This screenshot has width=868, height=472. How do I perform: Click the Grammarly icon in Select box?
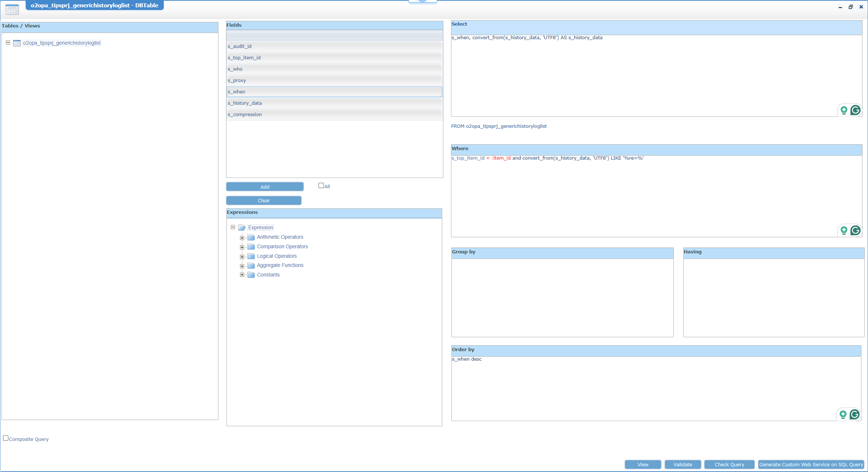click(x=856, y=110)
